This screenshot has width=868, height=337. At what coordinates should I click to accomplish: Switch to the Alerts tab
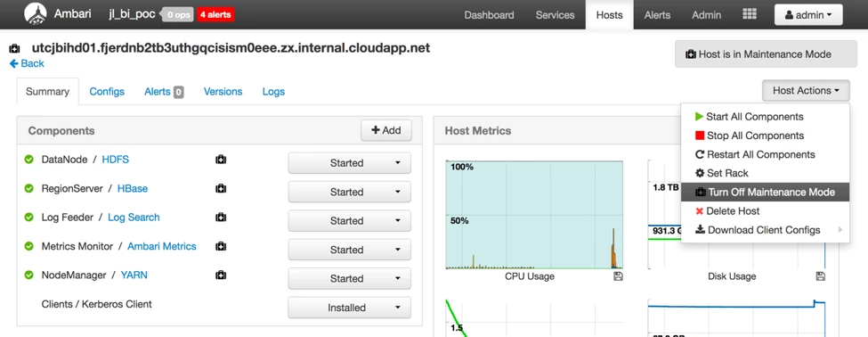click(164, 92)
